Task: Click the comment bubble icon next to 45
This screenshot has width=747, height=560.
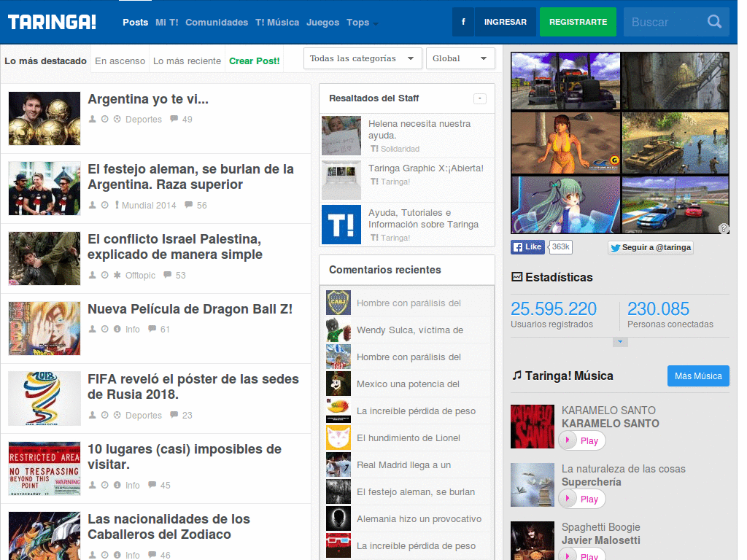Action: 152,485
